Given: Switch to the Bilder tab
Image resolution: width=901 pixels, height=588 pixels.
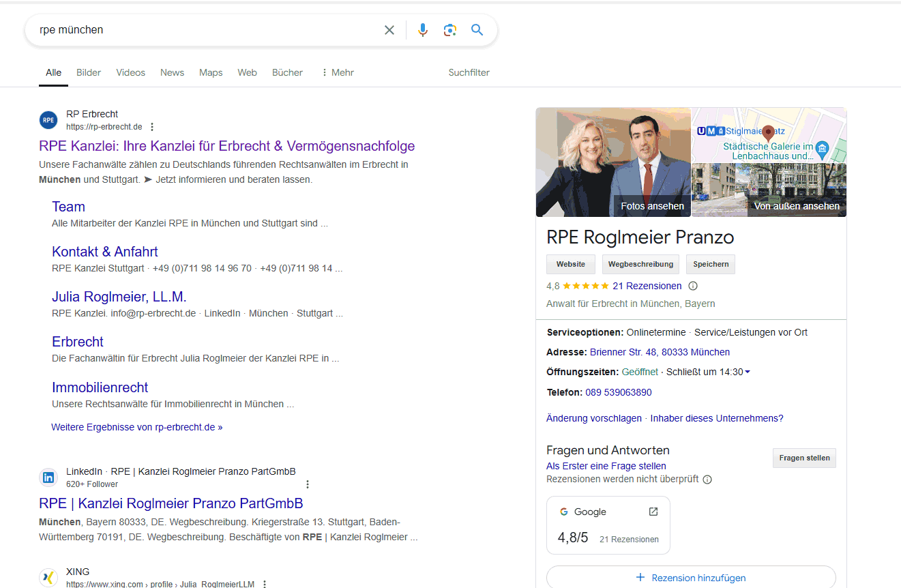Looking at the screenshot, I should 89,72.
